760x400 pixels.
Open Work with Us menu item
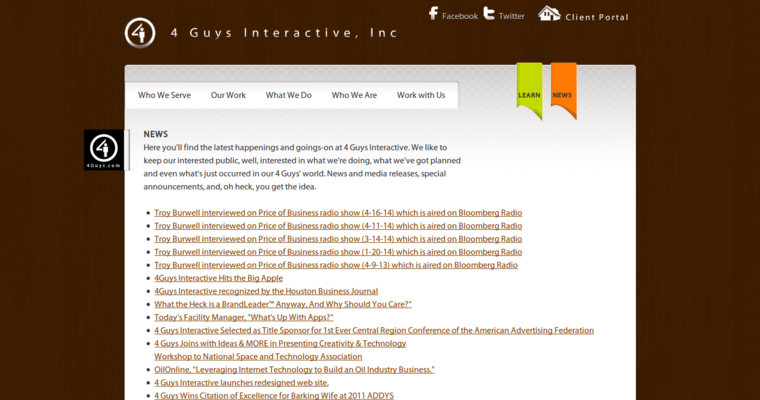[421, 95]
